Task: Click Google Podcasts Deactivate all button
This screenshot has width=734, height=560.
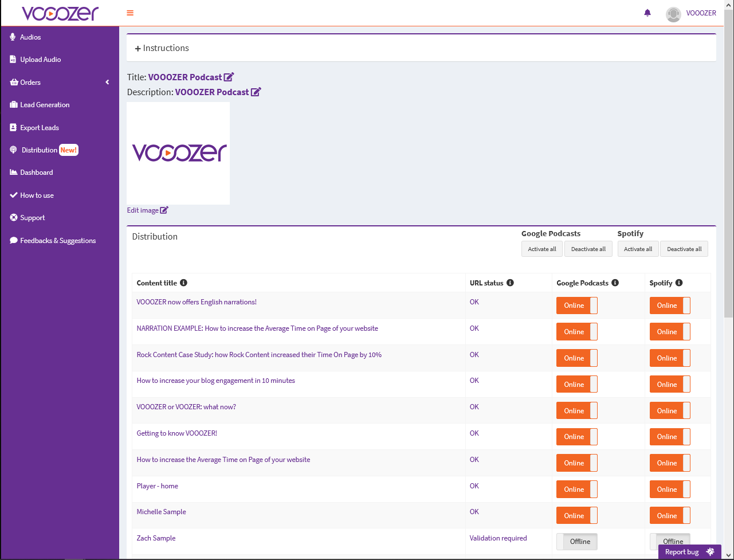Action: click(x=588, y=249)
